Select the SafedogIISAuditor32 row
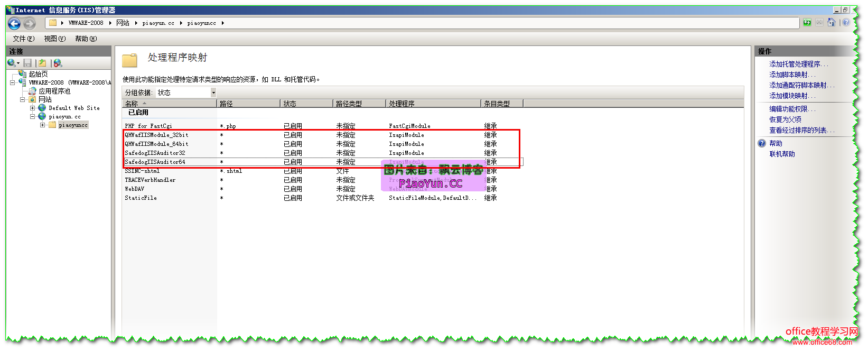Image resolution: width=868 pixels, height=351 pixels. tap(322, 153)
